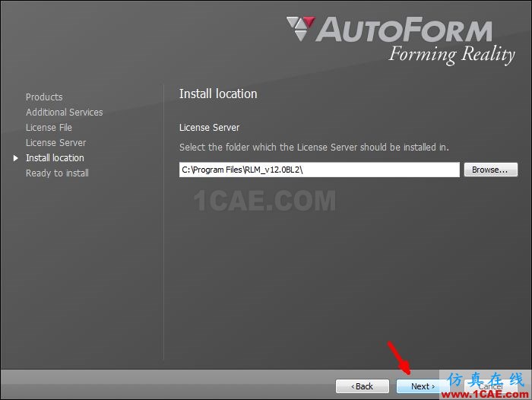Select the Additional Services step

tap(64, 113)
